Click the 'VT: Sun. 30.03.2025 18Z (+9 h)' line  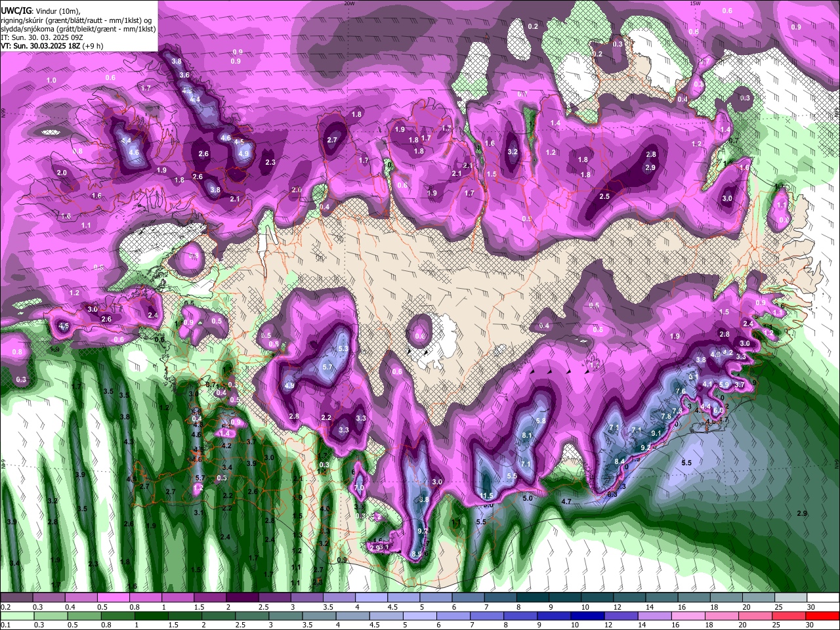click(52, 46)
